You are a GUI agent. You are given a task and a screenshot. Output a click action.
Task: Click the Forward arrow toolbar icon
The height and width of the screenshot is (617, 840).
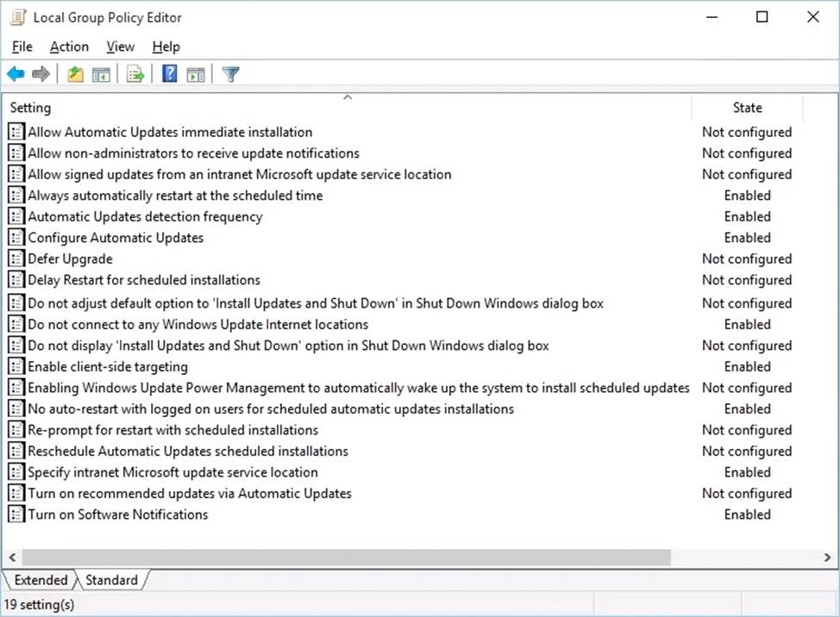[x=41, y=75]
